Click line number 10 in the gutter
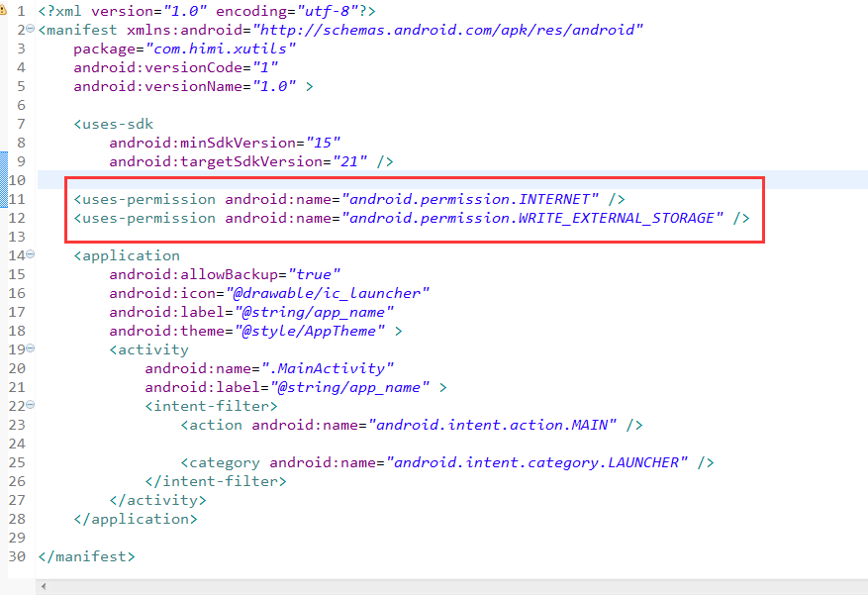868x595 pixels. 17,180
